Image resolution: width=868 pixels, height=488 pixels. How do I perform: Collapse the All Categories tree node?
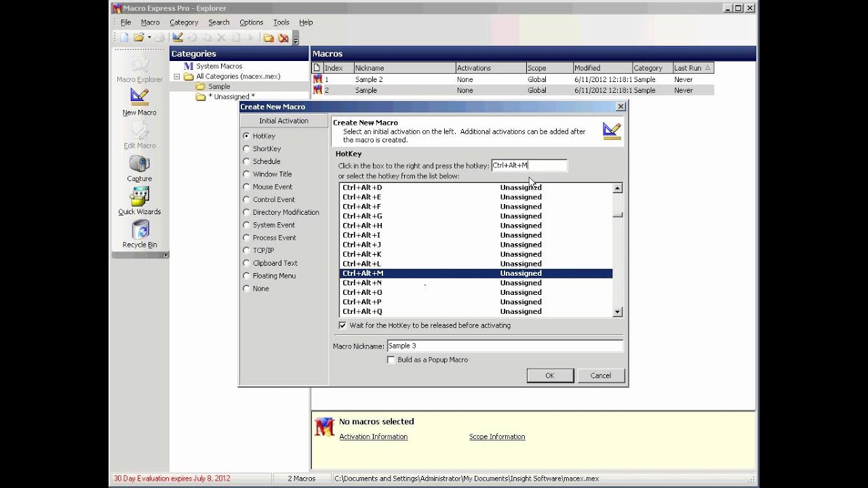coord(177,77)
